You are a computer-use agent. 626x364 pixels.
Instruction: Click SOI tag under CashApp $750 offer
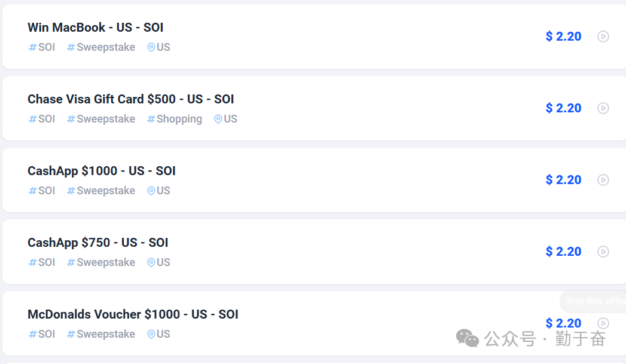42,262
